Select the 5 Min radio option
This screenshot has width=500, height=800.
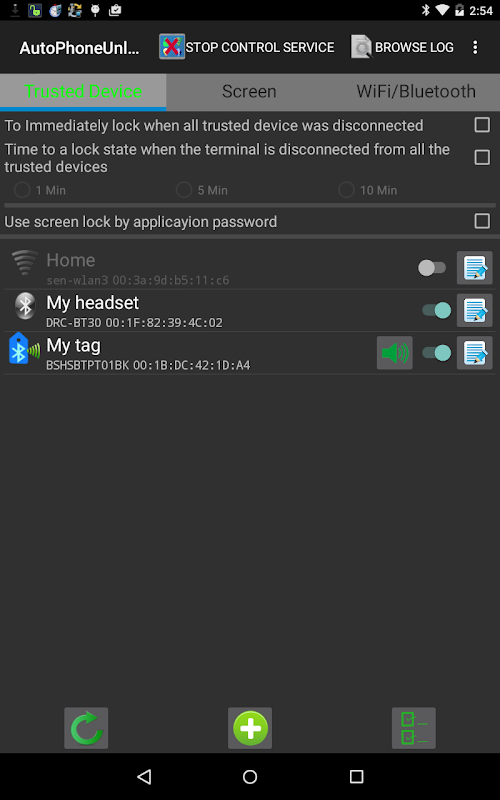184,190
